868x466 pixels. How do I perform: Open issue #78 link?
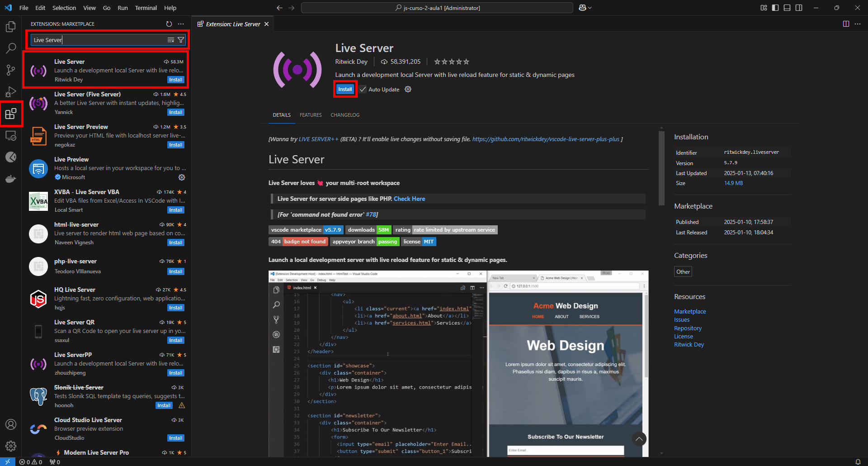coord(371,214)
